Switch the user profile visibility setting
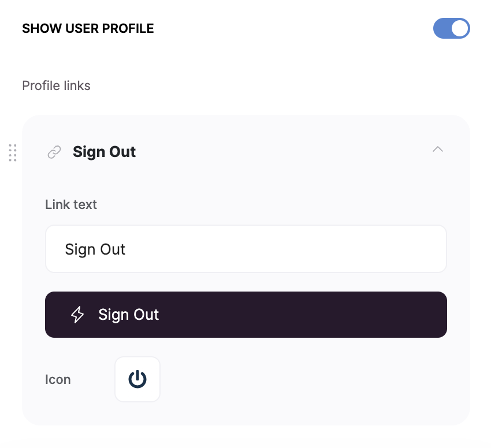The image size is (491, 448). pos(451,28)
